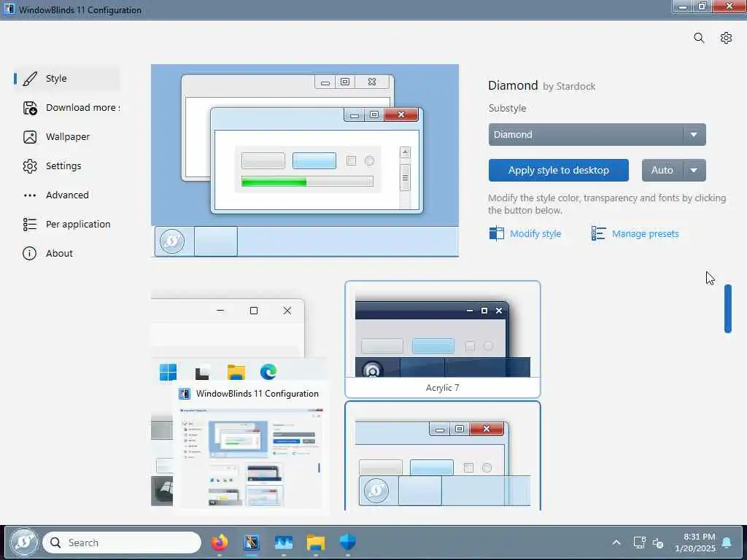Image resolution: width=747 pixels, height=560 pixels.
Task: Click the About info circle icon
Action: (x=29, y=253)
